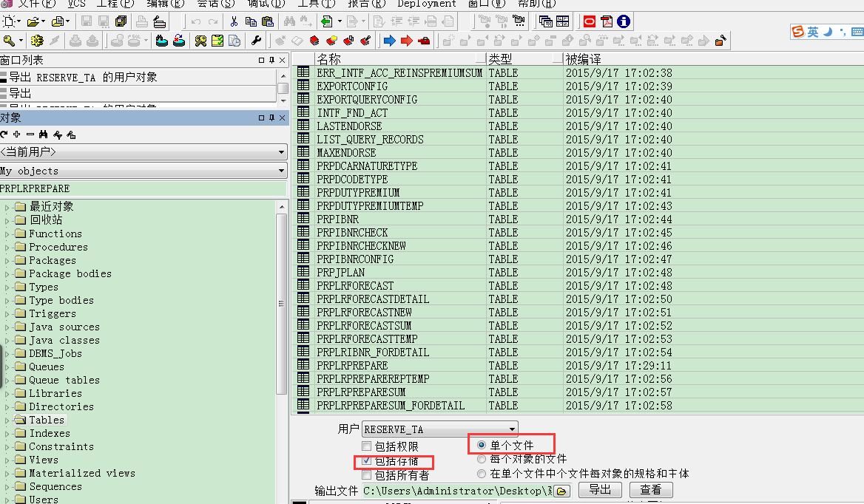Click the Paste clipboard icon
Image resolution: width=864 pixels, height=504 pixels.
point(268,21)
